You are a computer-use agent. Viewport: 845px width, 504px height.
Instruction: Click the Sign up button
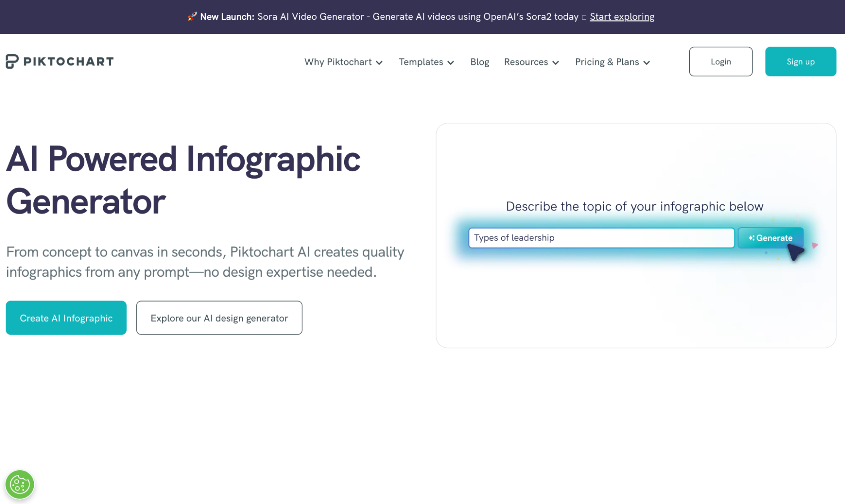coord(800,61)
